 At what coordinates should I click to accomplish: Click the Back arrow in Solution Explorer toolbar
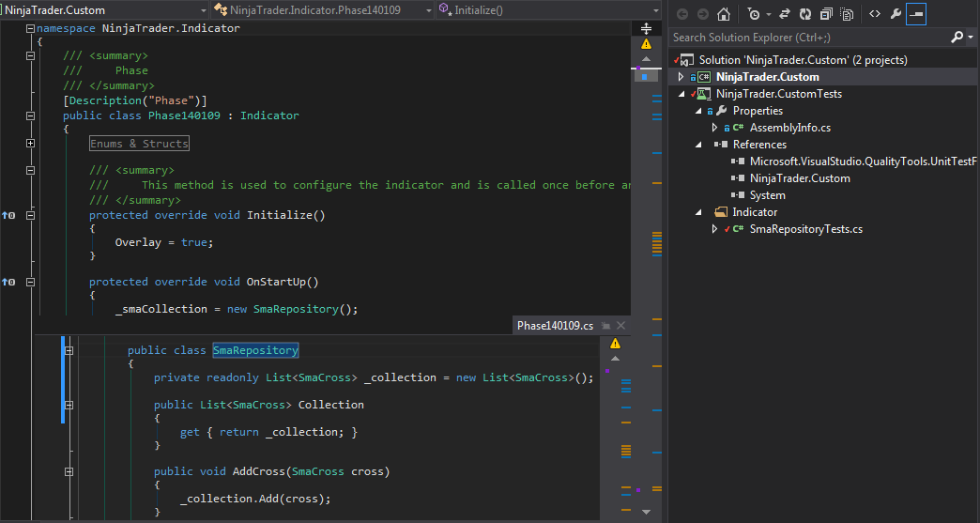682,14
